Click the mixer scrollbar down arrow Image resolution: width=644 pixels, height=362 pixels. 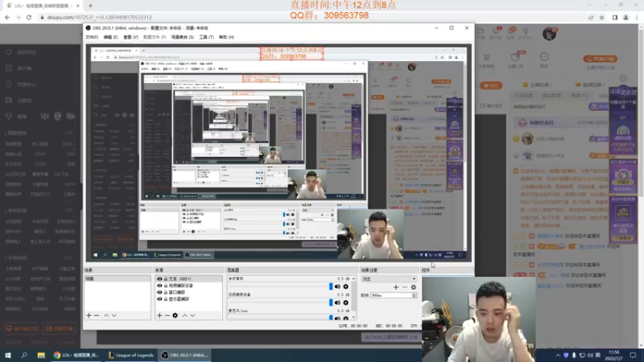[x=353, y=317]
